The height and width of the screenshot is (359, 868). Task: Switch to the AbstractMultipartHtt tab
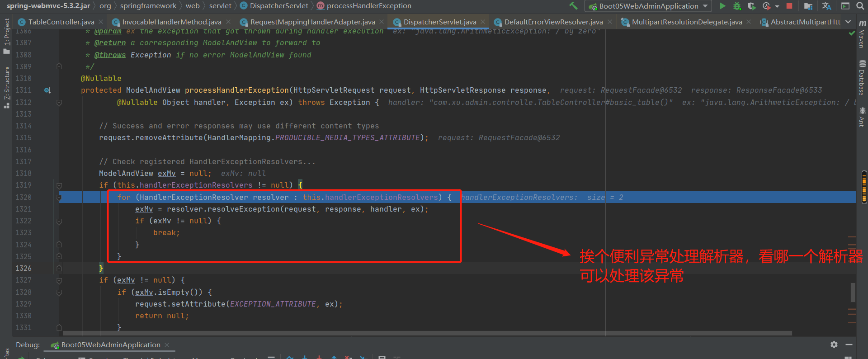(x=800, y=22)
